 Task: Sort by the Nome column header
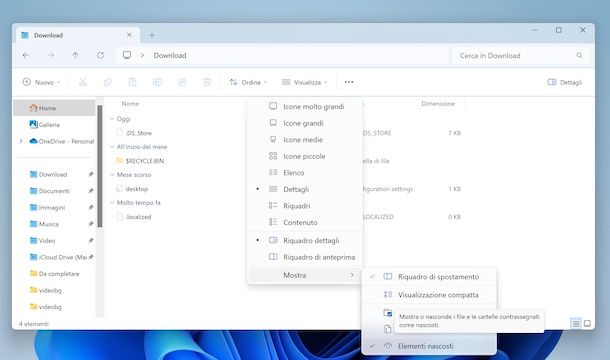130,104
